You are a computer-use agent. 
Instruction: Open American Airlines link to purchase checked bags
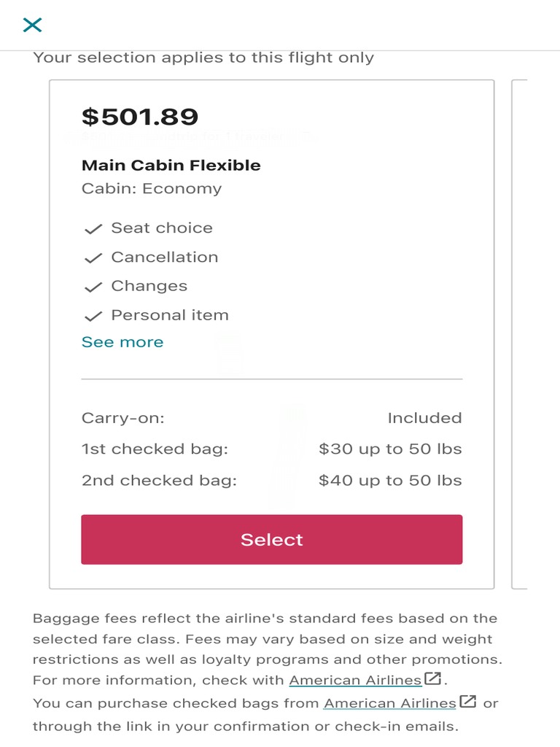tap(390, 703)
